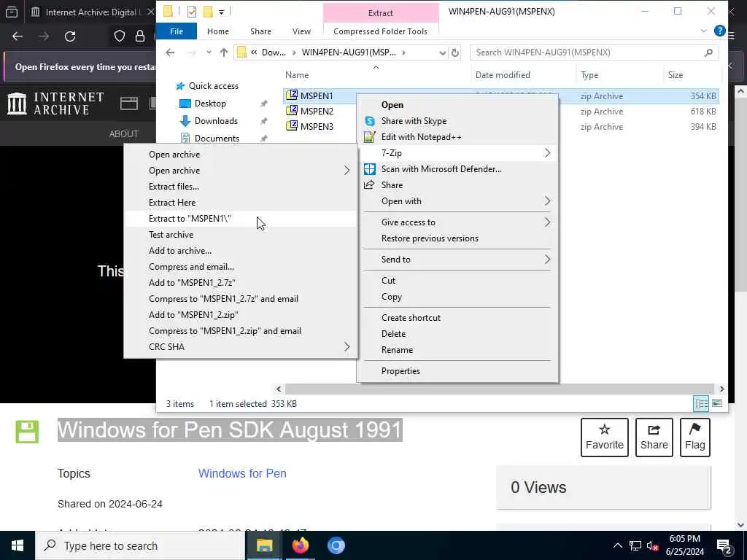Choose Extract to "MSPEN1\"
The width and height of the screenshot is (747, 560).
tap(240, 219)
